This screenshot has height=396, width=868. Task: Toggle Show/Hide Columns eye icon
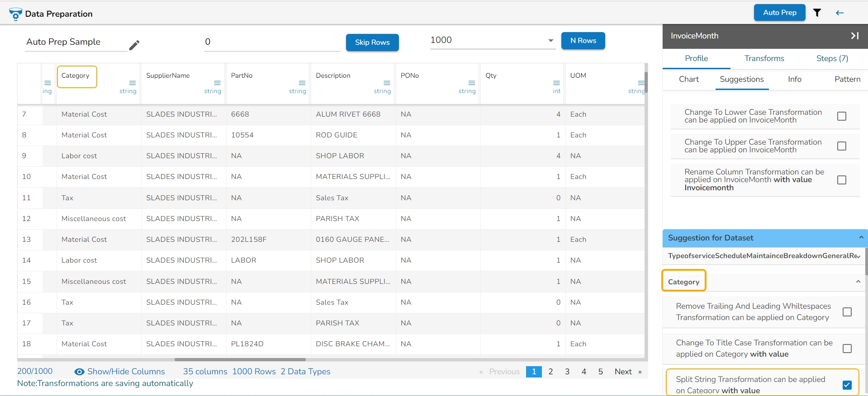click(x=79, y=372)
